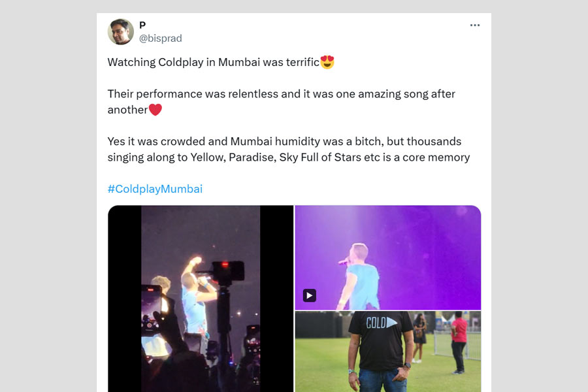Open the photo of man on grass

pos(387,351)
